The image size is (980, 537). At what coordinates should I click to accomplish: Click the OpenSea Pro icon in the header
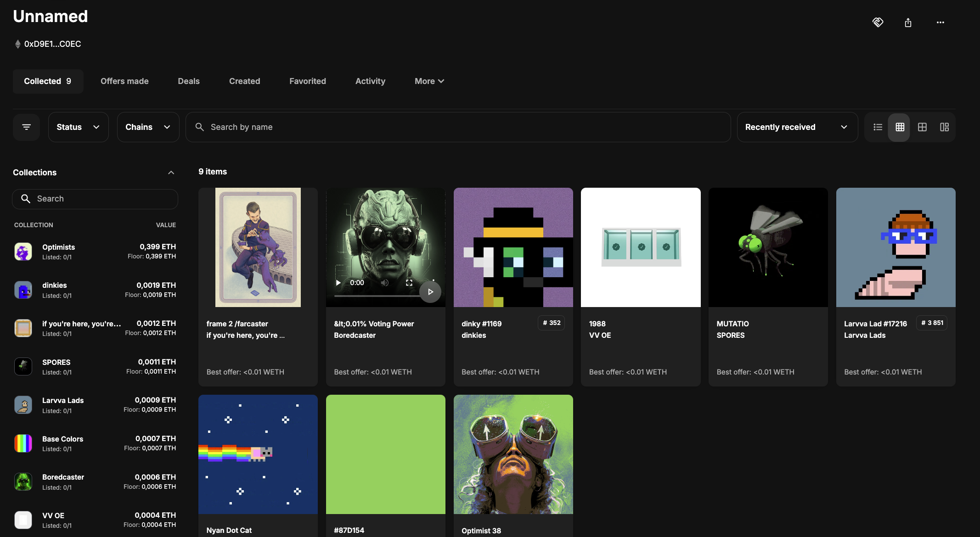pos(878,22)
